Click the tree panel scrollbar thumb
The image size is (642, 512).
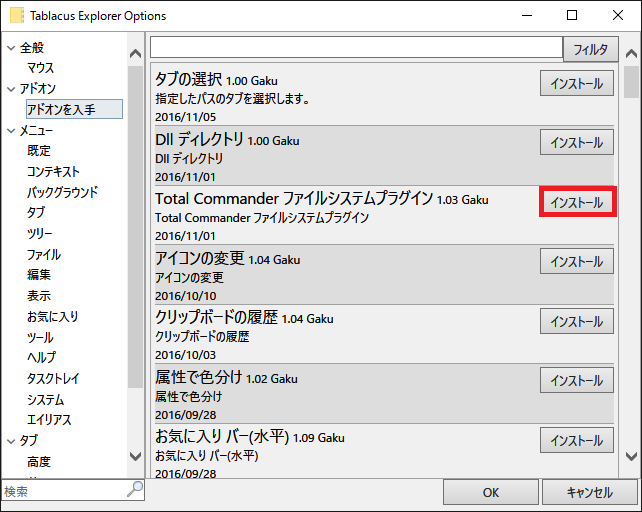[135, 227]
